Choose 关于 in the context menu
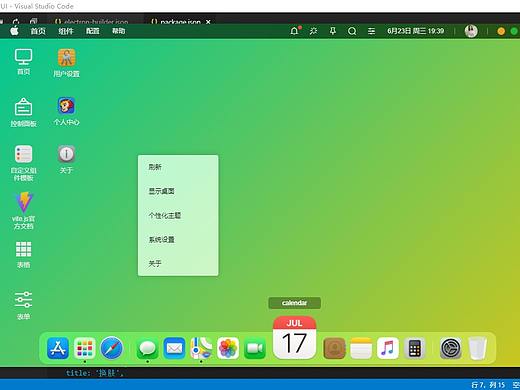Viewport: 520px width, 390px height. tap(178, 263)
